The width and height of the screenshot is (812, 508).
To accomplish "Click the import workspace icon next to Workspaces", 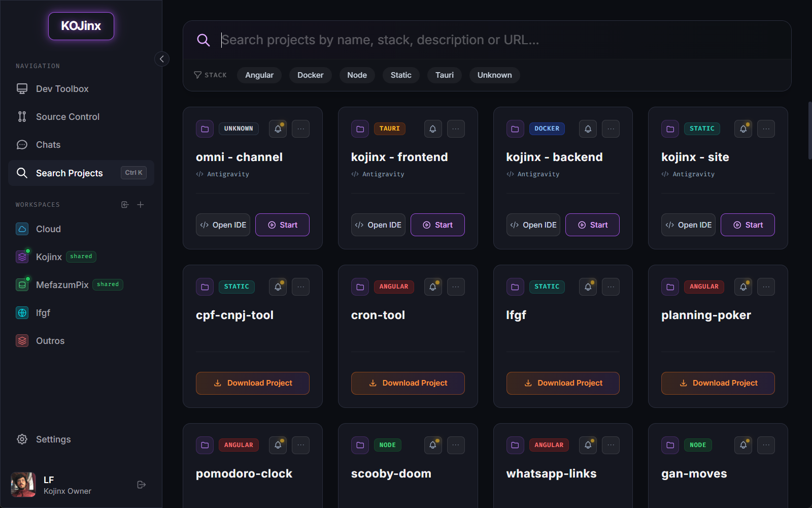I will pos(125,205).
